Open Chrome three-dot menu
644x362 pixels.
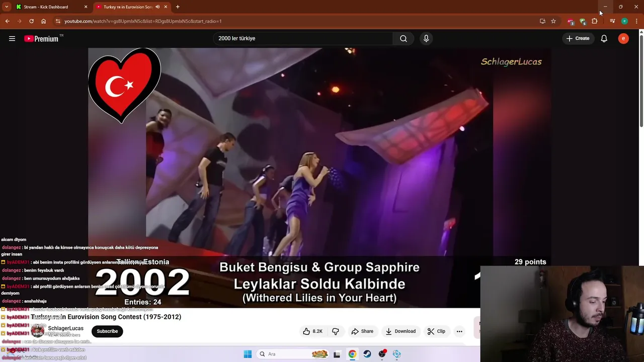click(x=636, y=21)
